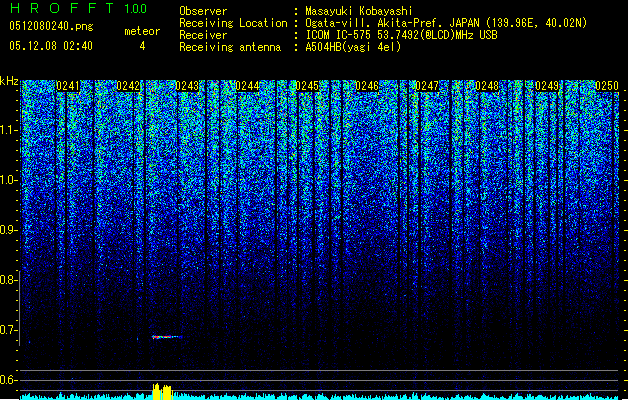Viewport: 629px width, 400px height.
Task: Click the meteor count value 4
Action: click(142, 46)
